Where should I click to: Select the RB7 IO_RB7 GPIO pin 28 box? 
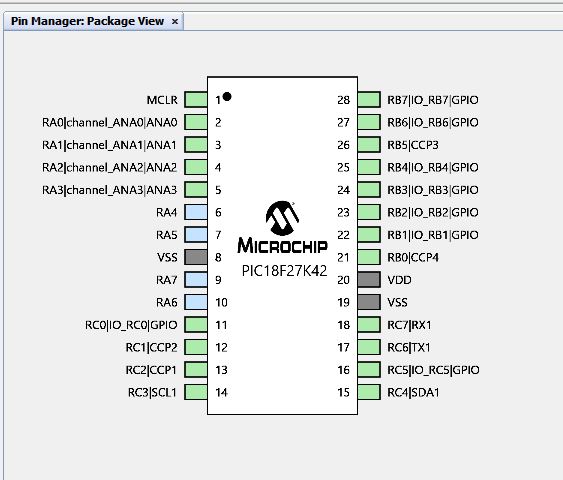pos(369,100)
